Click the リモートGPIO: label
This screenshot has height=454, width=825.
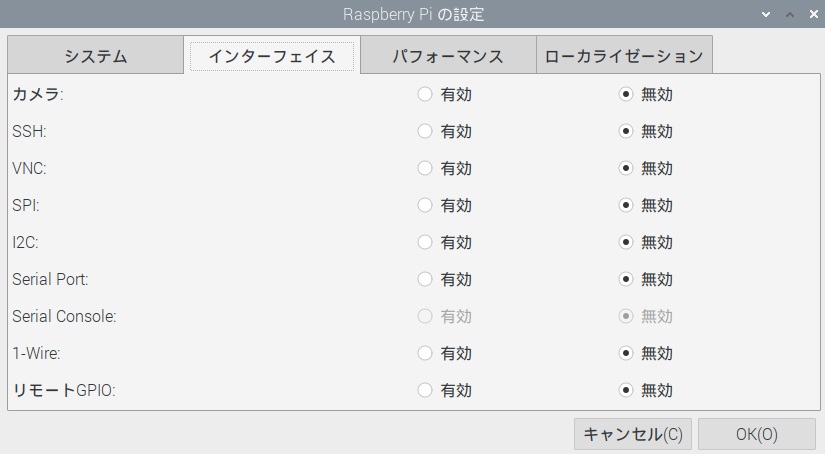64,390
